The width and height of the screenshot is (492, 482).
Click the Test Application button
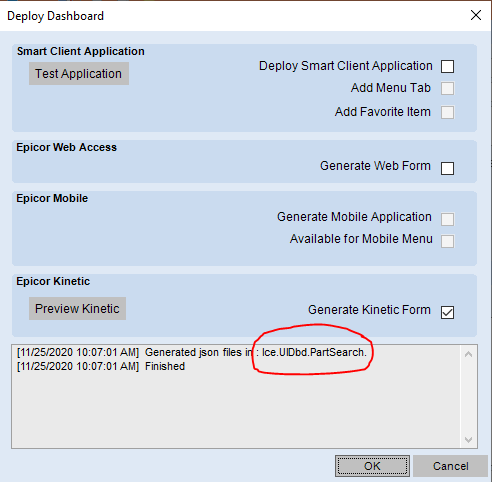(79, 74)
